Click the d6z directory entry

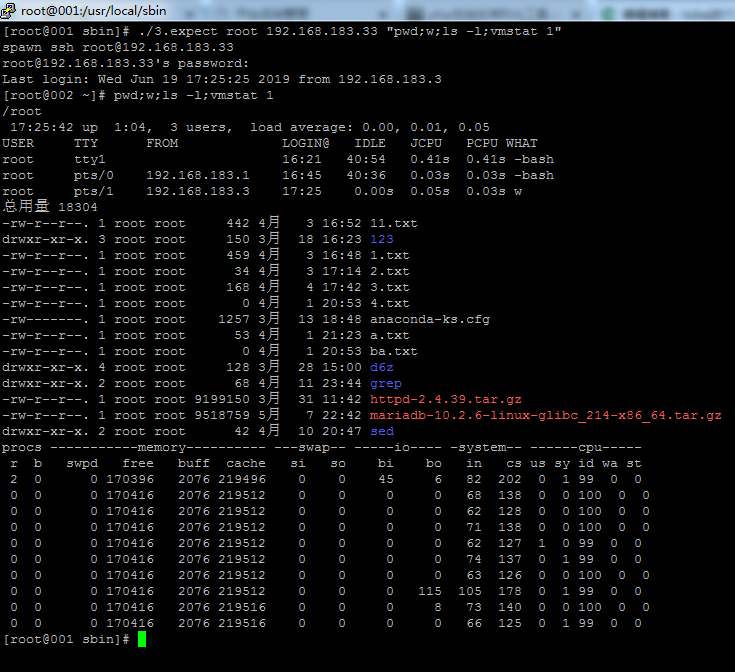382,367
